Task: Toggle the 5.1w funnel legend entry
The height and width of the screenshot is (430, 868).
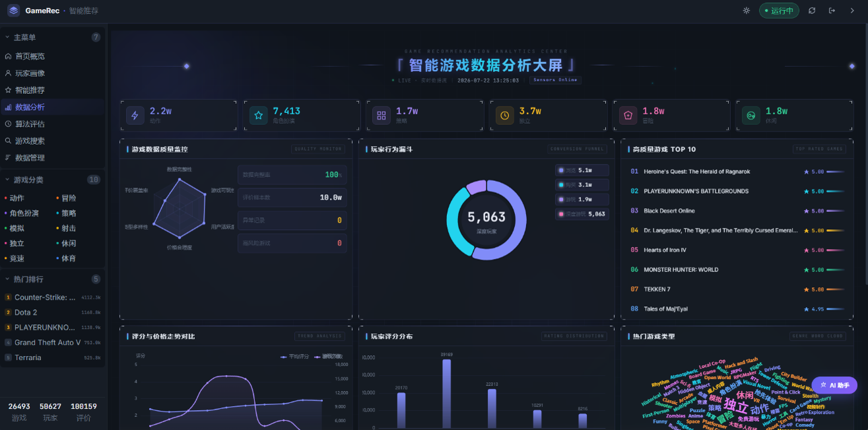Action: click(582, 170)
